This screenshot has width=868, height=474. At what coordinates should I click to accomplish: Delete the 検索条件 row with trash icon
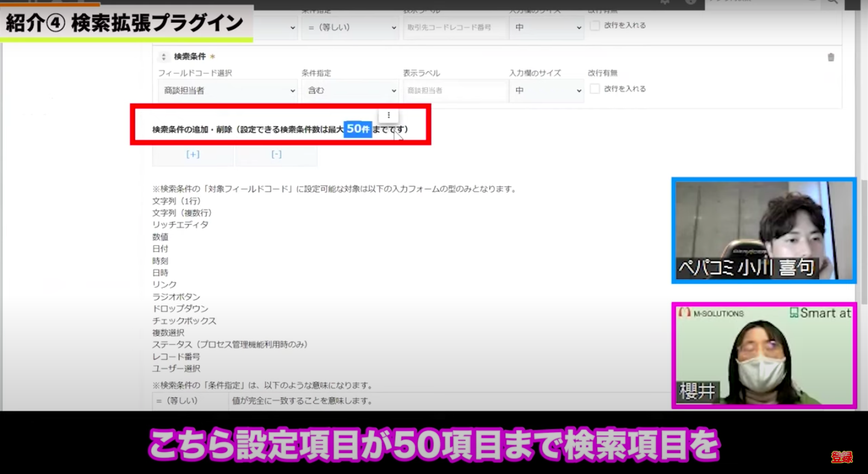(831, 57)
